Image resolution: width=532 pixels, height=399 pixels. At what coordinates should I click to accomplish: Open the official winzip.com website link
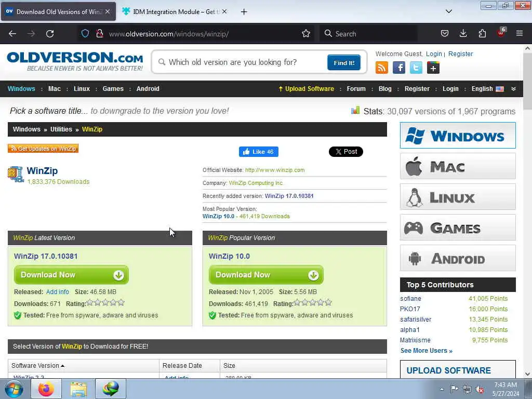tap(275, 170)
